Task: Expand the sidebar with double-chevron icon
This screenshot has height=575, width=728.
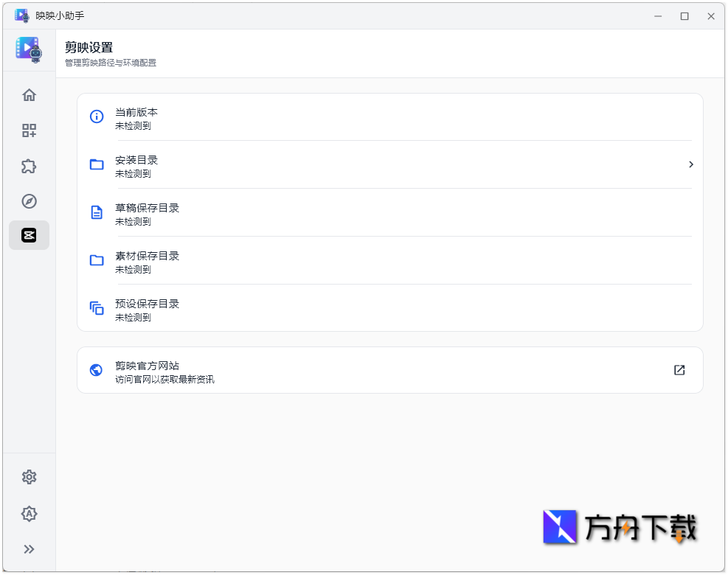Action: 29,549
